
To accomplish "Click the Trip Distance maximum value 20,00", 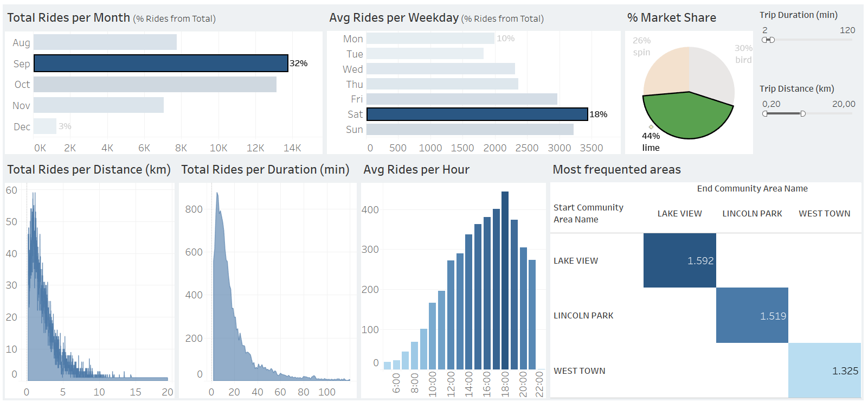I will point(843,104).
